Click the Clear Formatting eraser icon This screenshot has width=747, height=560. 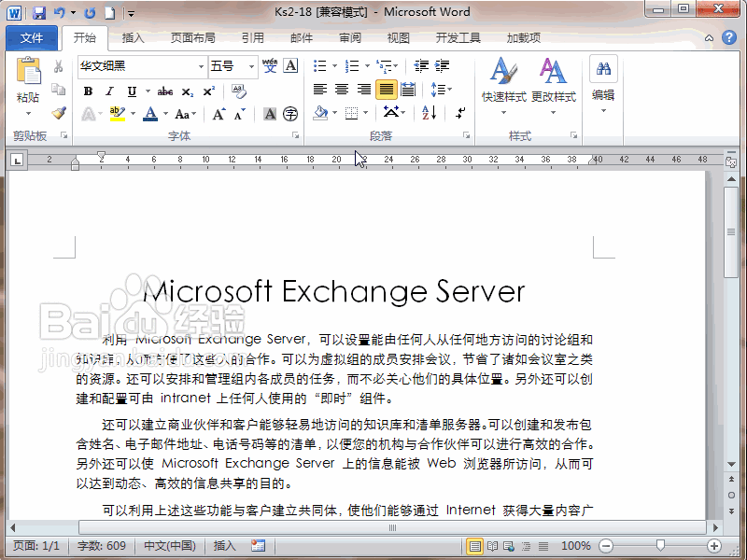239,91
